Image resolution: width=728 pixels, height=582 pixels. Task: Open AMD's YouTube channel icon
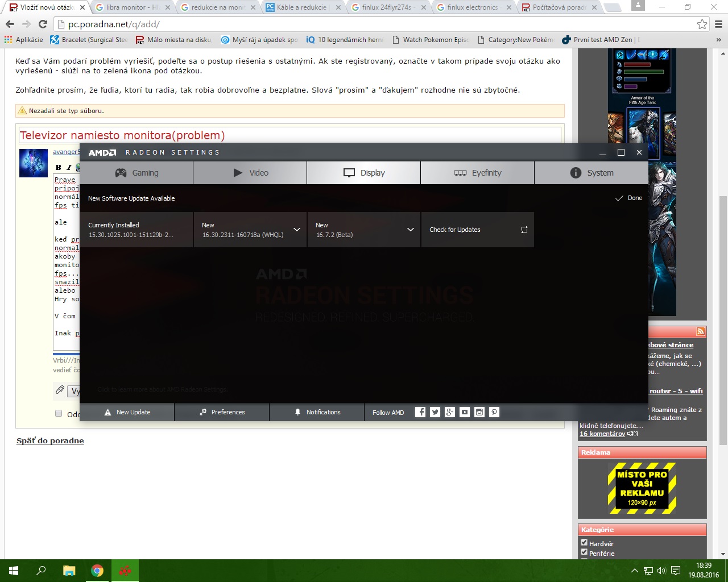click(x=465, y=412)
